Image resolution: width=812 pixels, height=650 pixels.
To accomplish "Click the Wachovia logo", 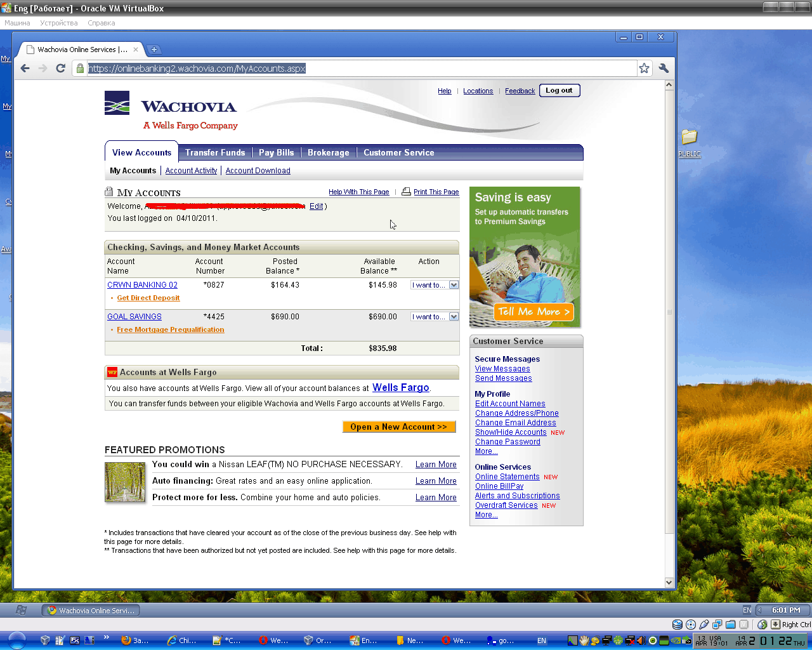I will (171, 112).
